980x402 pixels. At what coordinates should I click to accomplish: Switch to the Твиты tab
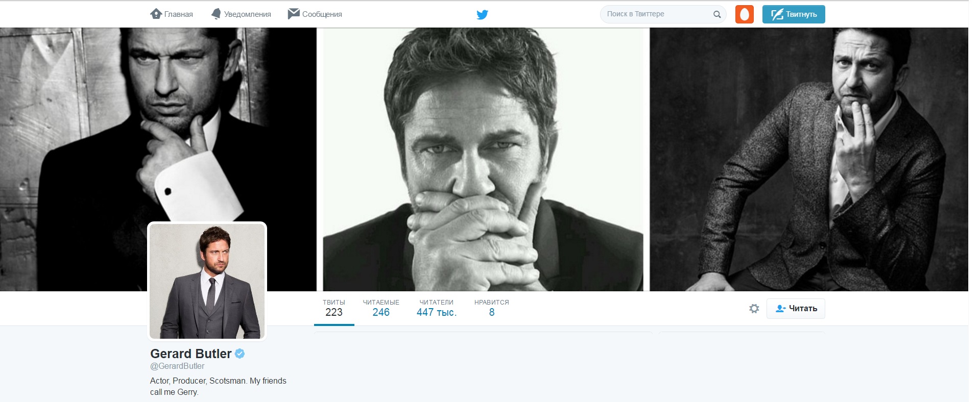(334, 308)
